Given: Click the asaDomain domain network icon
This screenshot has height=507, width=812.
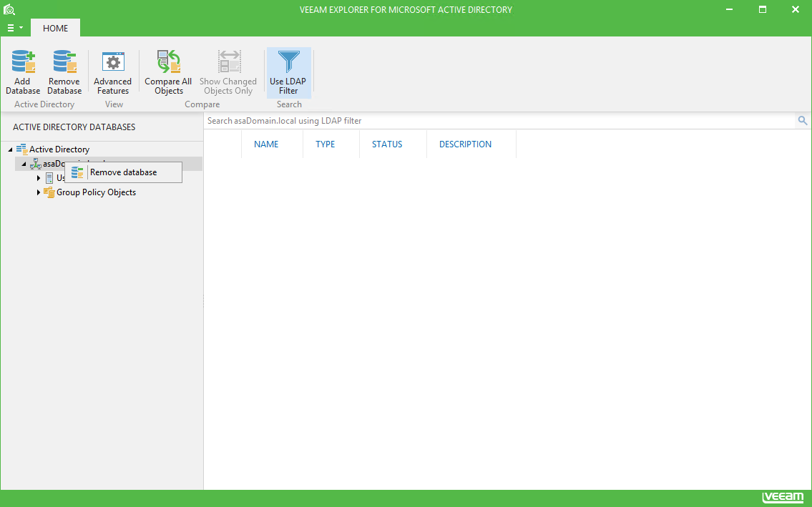Looking at the screenshot, I should point(36,164).
